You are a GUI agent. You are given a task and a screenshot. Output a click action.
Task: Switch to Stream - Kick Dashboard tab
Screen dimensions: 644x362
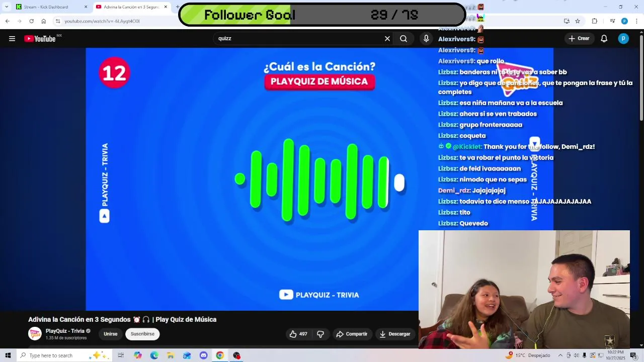(46, 7)
